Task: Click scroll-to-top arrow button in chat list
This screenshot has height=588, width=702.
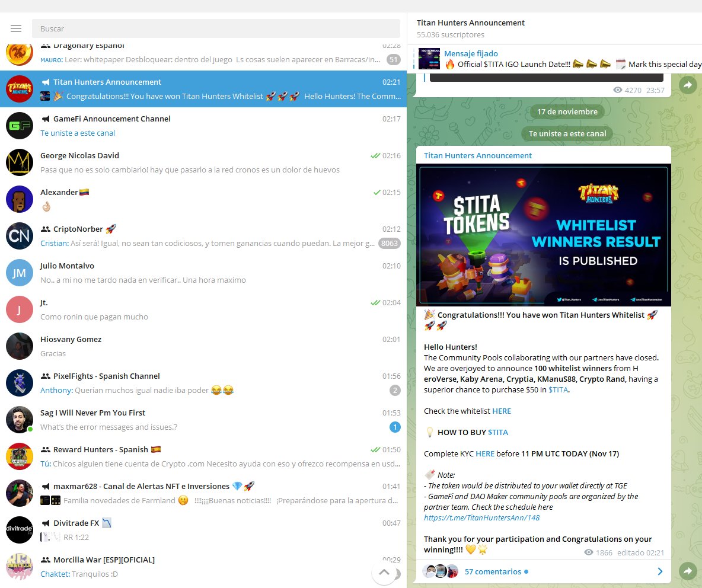Action: 384,572
